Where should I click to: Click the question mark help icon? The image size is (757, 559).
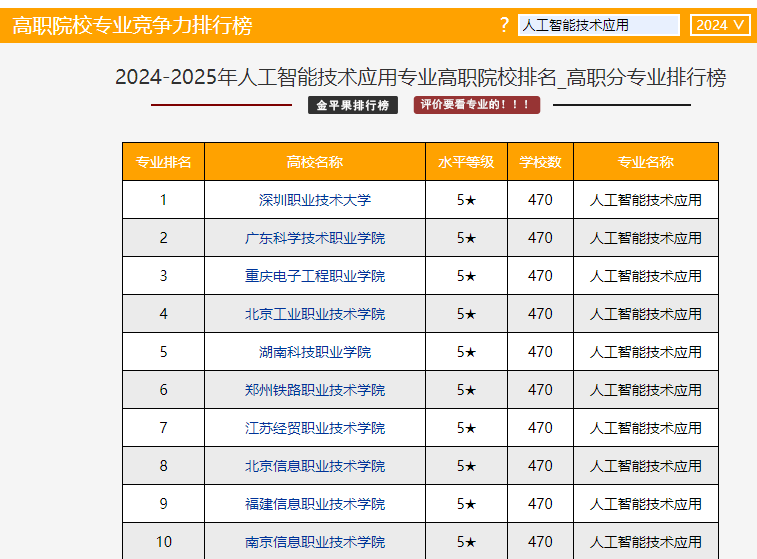pyautogui.click(x=504, y=25)
